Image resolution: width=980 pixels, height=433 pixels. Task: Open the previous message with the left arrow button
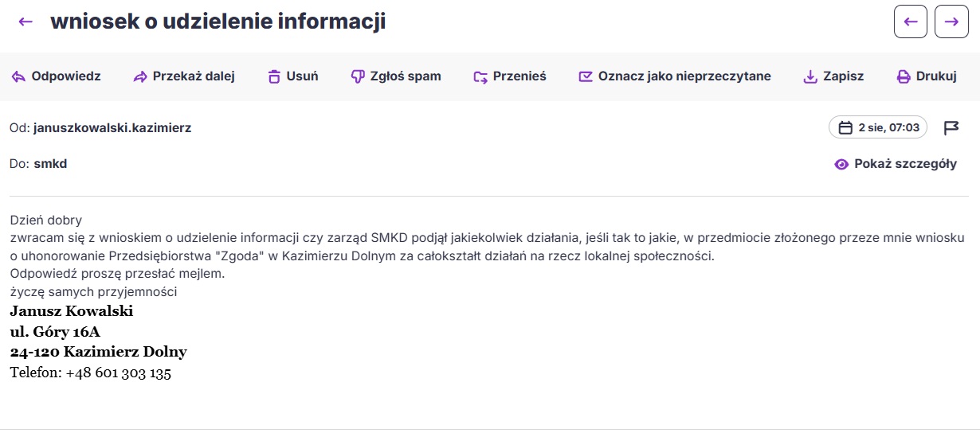click(911, 21)
